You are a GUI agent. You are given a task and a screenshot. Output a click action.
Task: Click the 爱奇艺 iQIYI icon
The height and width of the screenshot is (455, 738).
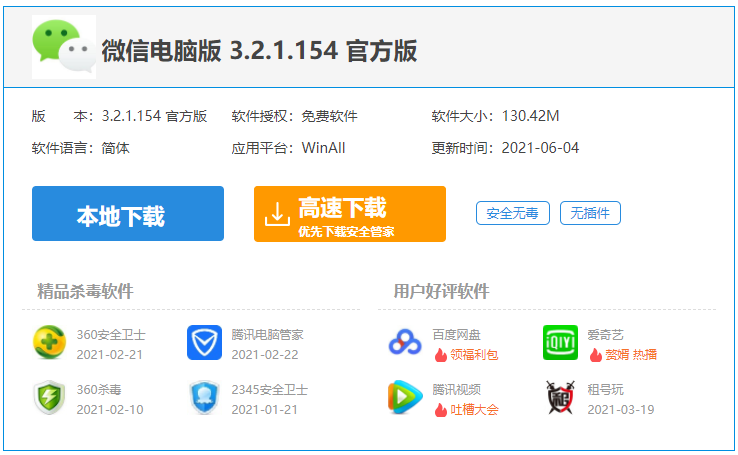[x=560, y=343]
